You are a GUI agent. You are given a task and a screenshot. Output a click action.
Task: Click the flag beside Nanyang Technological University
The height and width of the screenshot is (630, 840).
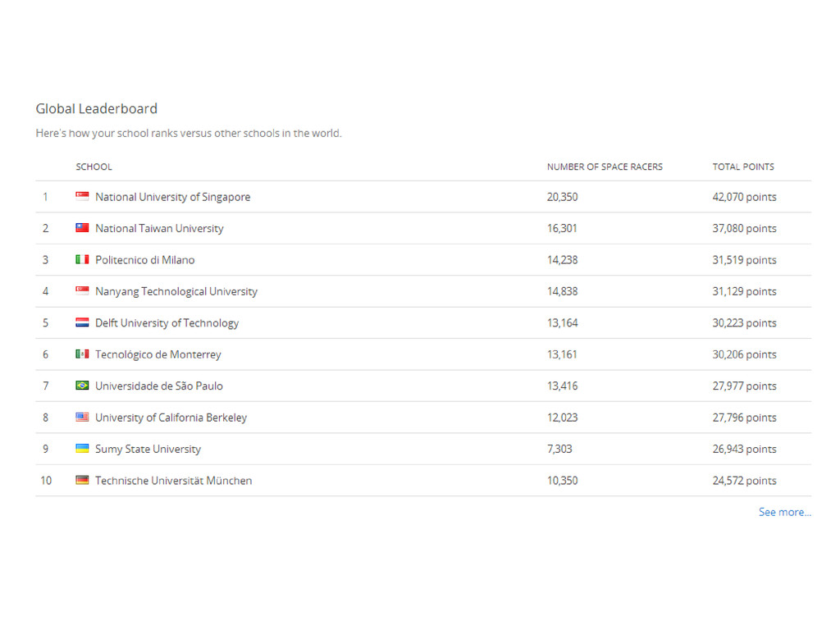coord(82,291)
